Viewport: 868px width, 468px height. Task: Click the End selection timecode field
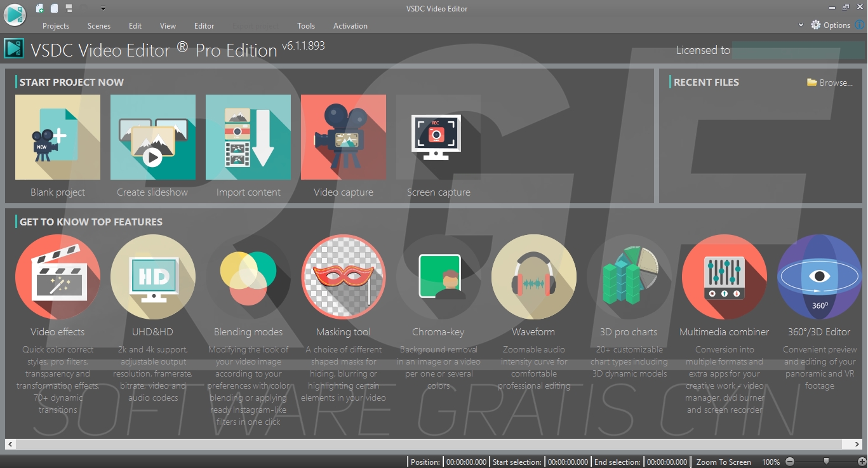click(667, 462)
